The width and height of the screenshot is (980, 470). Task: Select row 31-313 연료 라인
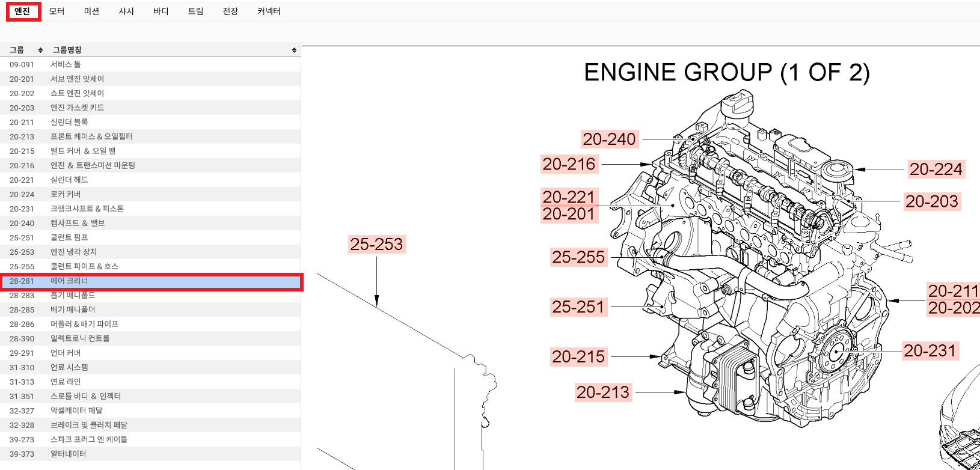pyautogui.click(x=150, y=382)
